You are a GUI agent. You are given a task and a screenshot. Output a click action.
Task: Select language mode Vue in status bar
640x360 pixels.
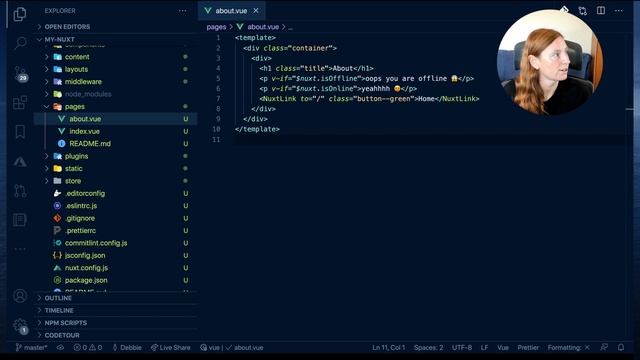pyautogui.click(x=503, y=348)
